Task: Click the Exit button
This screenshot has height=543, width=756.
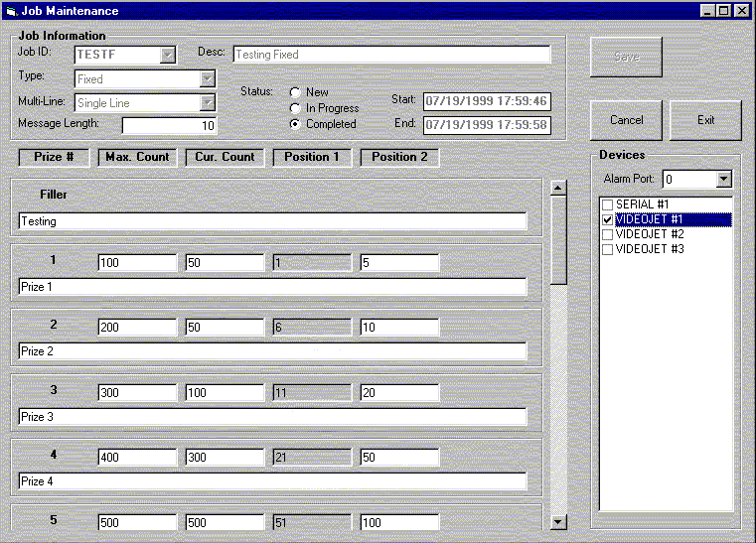Action: pos(706,120)
